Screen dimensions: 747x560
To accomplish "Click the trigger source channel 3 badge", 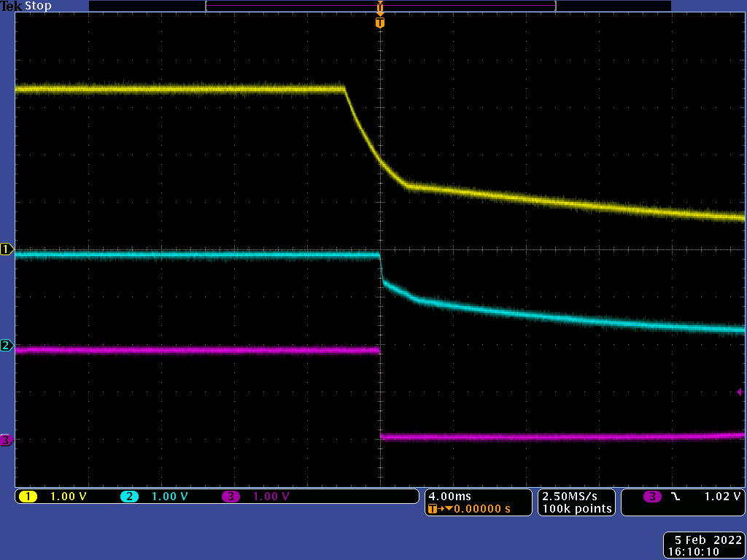I will click(x=652, y=497).
